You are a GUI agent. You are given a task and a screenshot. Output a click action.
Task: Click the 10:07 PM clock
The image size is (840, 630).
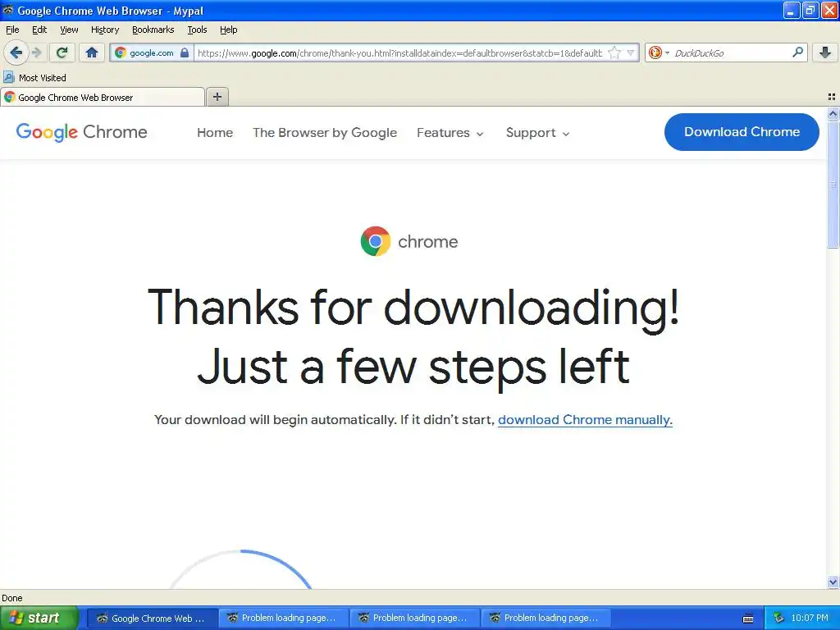tap(810, 619)
